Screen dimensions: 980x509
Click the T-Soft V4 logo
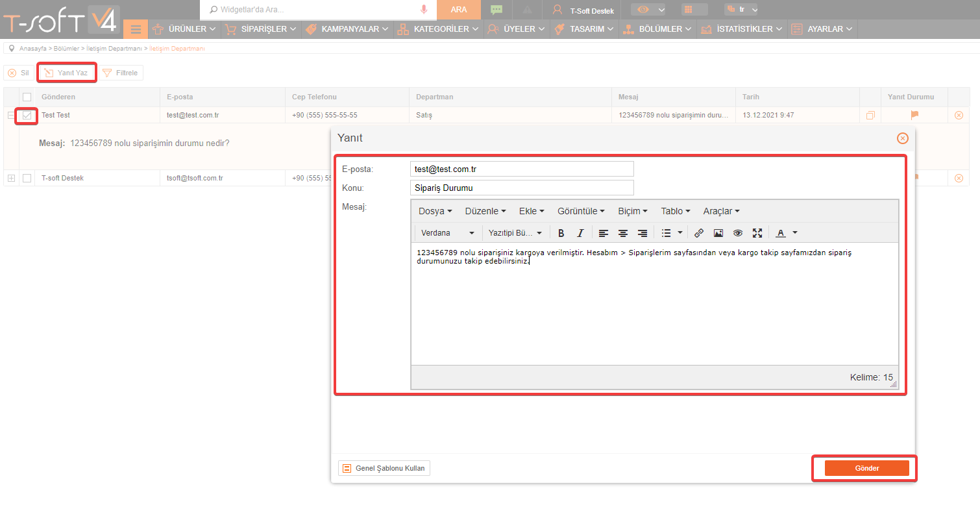coord(60,21)
